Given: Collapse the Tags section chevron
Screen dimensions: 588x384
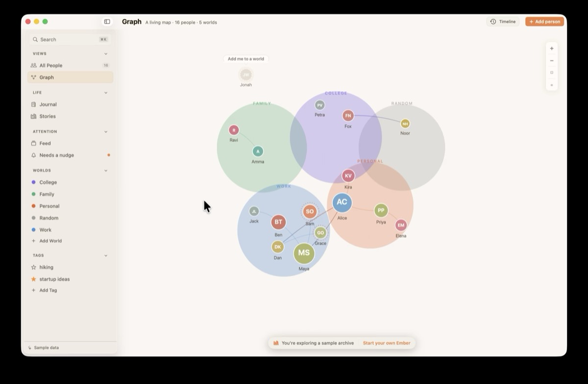Looking at the screenshot, I should (106, 256).
